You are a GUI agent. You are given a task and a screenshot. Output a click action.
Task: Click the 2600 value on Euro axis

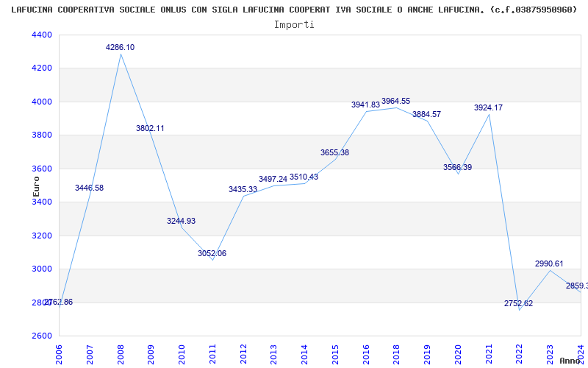pyautogui.click(x=43, y=336)
